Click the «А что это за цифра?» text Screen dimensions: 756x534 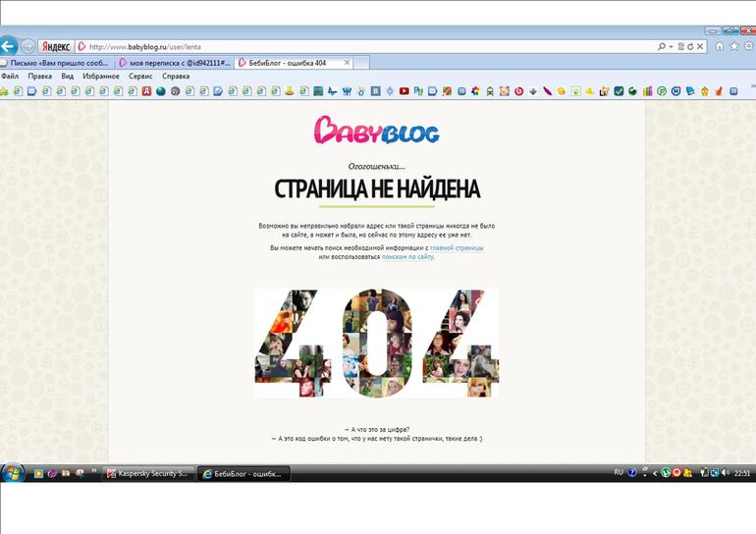[x=380, y=429]
